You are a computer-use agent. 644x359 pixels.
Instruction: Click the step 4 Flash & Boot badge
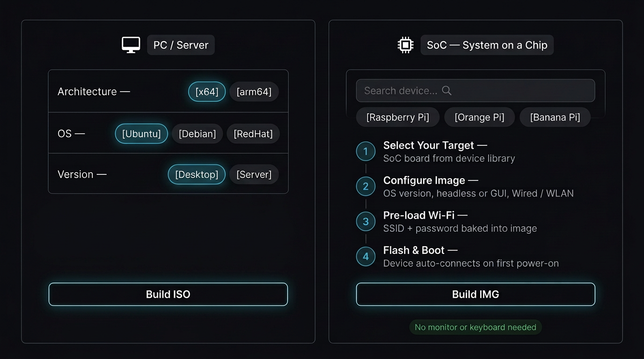pos(366,256)
